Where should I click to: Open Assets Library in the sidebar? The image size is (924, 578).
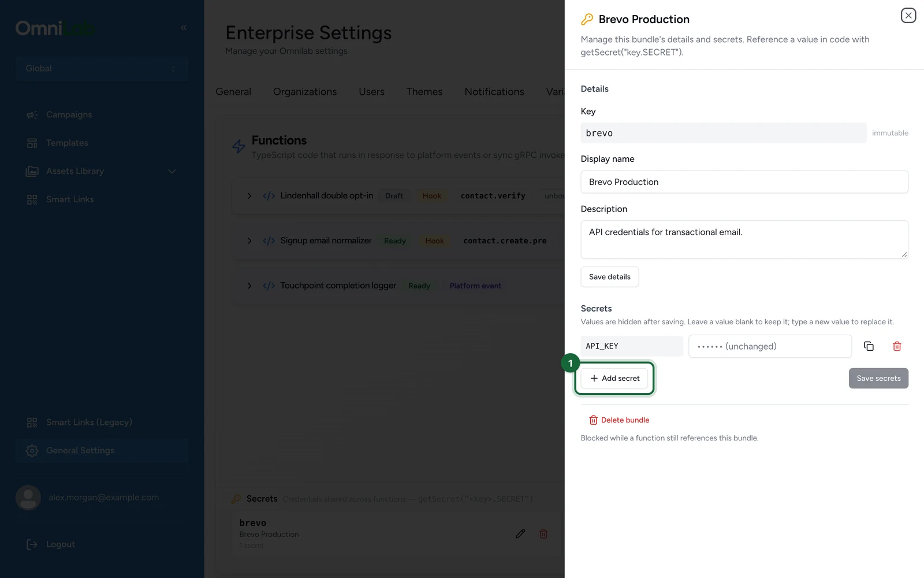(x=75, y=171)
